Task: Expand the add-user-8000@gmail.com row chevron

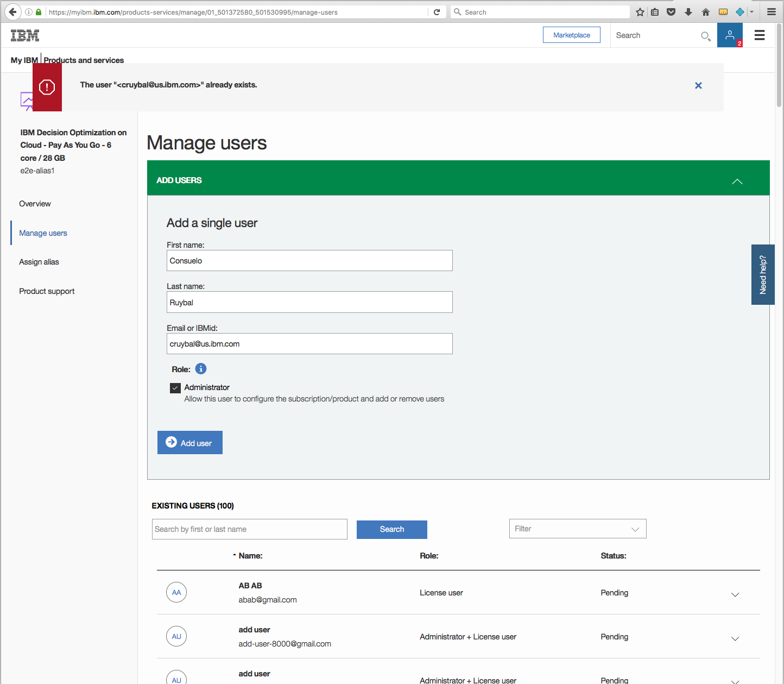Action: tap(735, 638)
